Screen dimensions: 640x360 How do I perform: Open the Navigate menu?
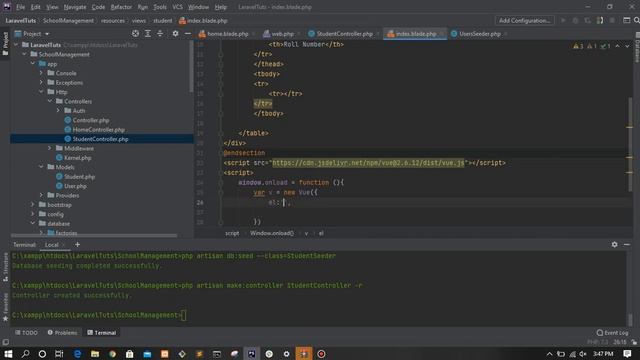pyautogui.click(x=75, y=7)
